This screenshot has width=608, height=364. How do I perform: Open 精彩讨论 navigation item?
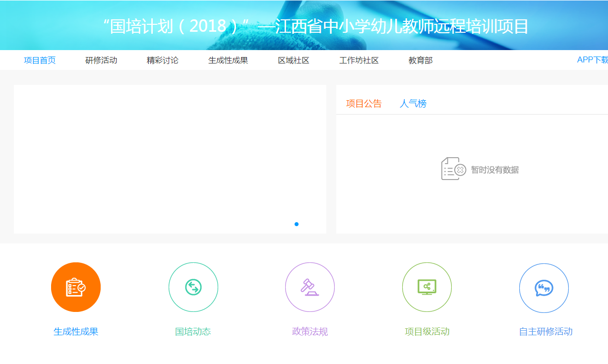coord(163,61)
